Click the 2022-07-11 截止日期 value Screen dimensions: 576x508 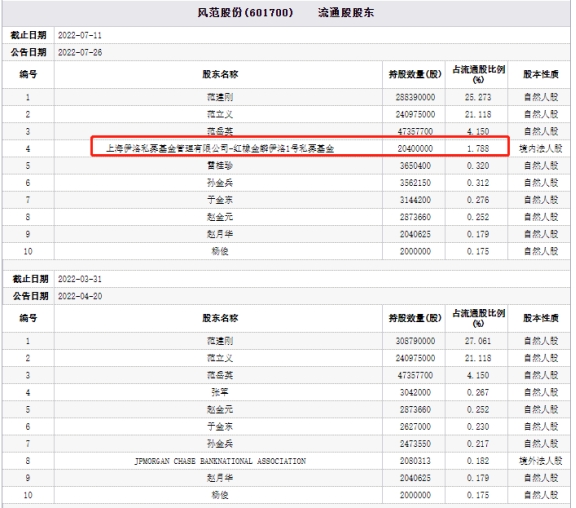(80, 35)
